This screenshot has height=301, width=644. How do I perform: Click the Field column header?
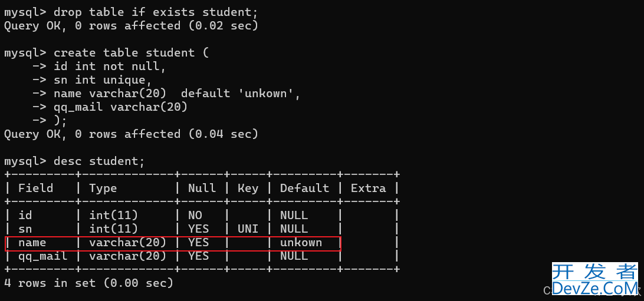point(36,188)
